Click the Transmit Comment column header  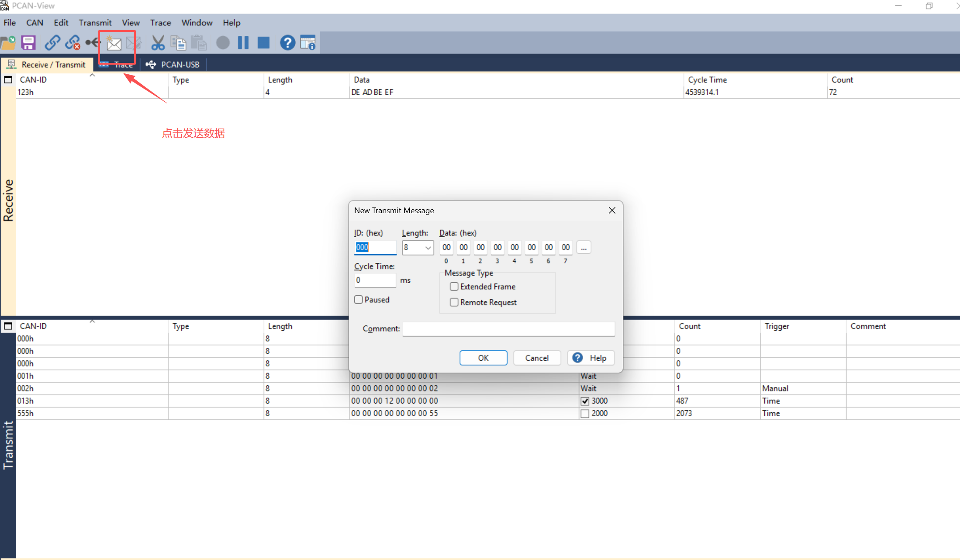click(903, 326)
